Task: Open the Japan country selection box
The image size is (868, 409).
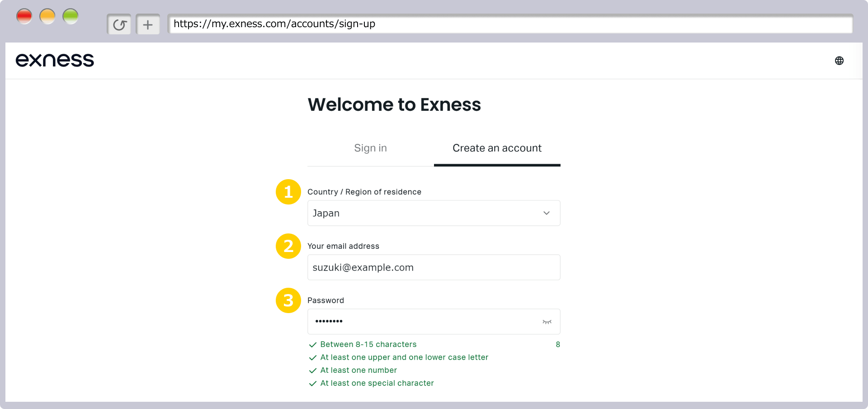Action: [x=434, y=213]
